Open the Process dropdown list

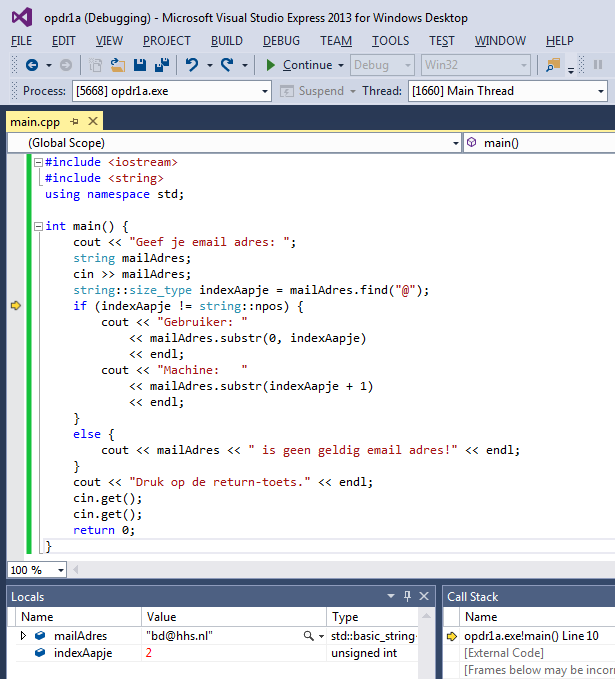tap(264, 91)
